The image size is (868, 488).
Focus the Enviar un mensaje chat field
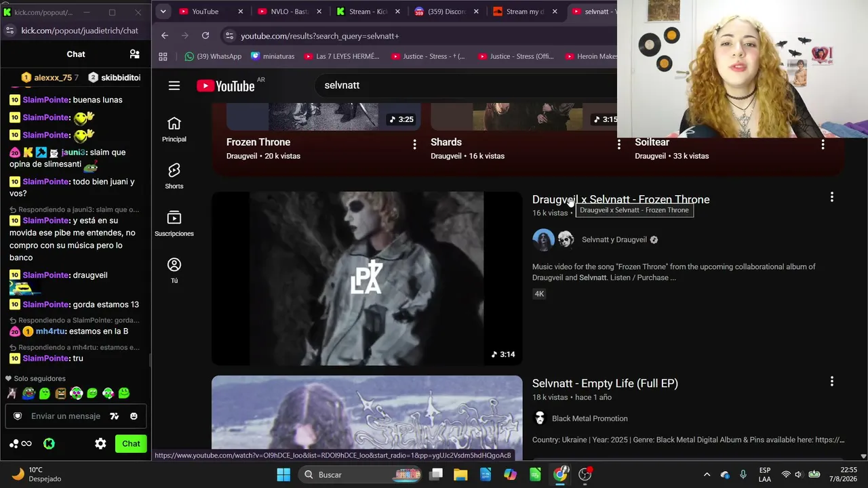coord(66,416)
